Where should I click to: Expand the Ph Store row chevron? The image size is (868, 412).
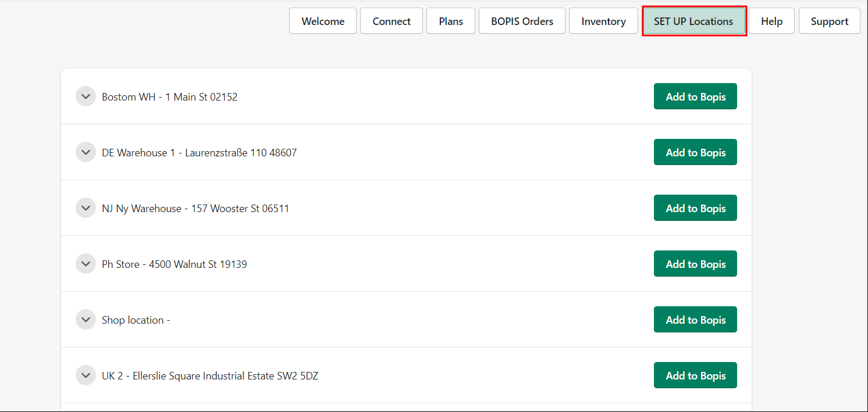coord(86,264)
